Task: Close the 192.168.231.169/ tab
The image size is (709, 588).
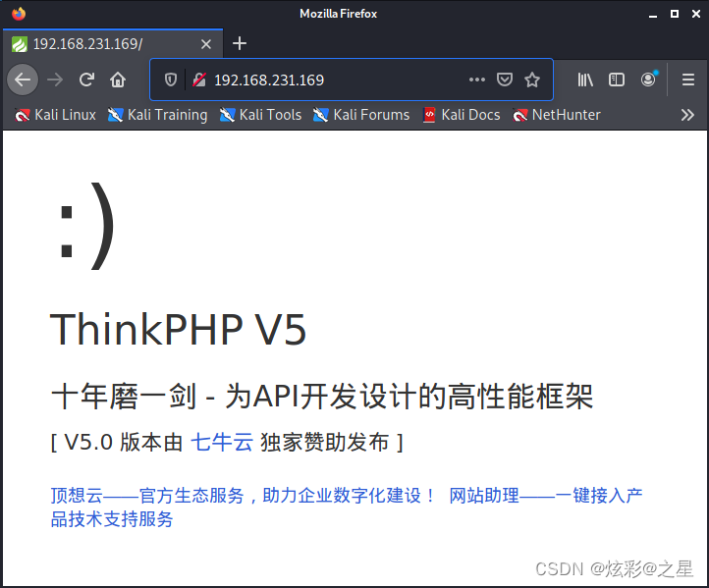Action: tap(206, 44)
